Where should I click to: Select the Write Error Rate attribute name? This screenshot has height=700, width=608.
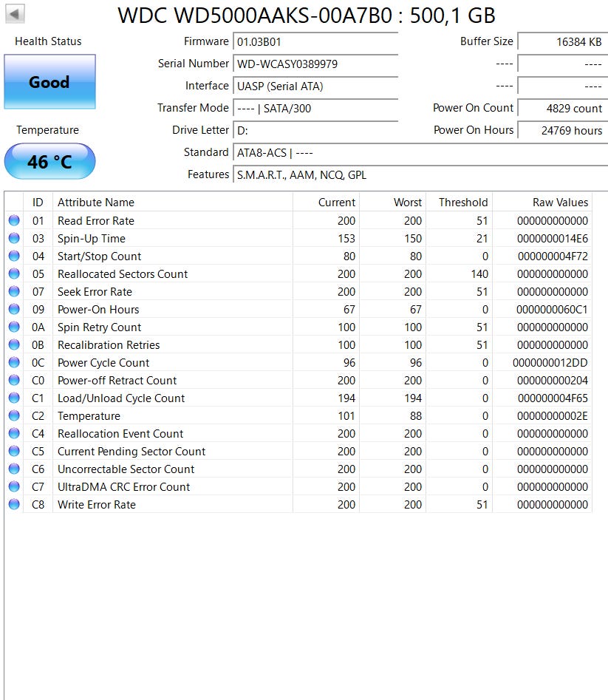pyautogui.click(x=97, y=504)
